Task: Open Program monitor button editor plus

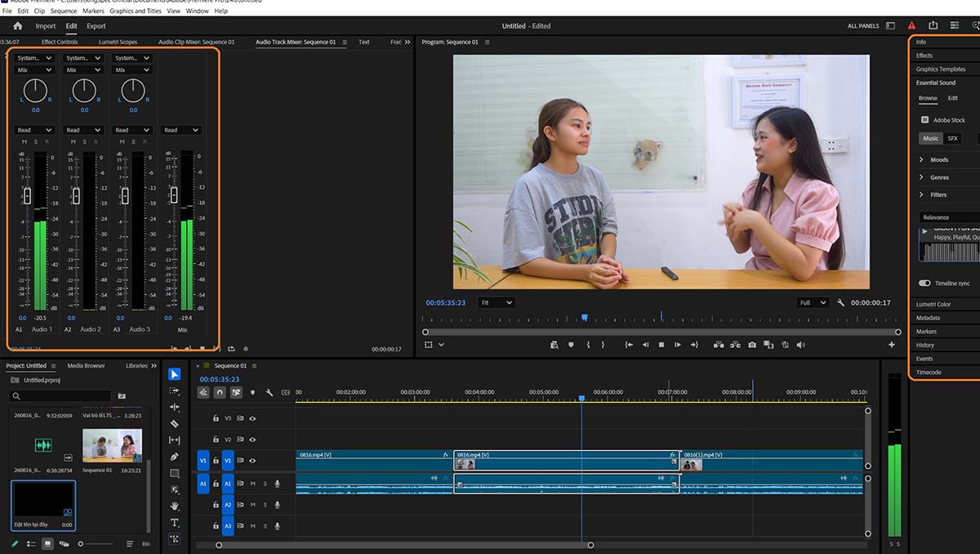Action: [892, 345]
